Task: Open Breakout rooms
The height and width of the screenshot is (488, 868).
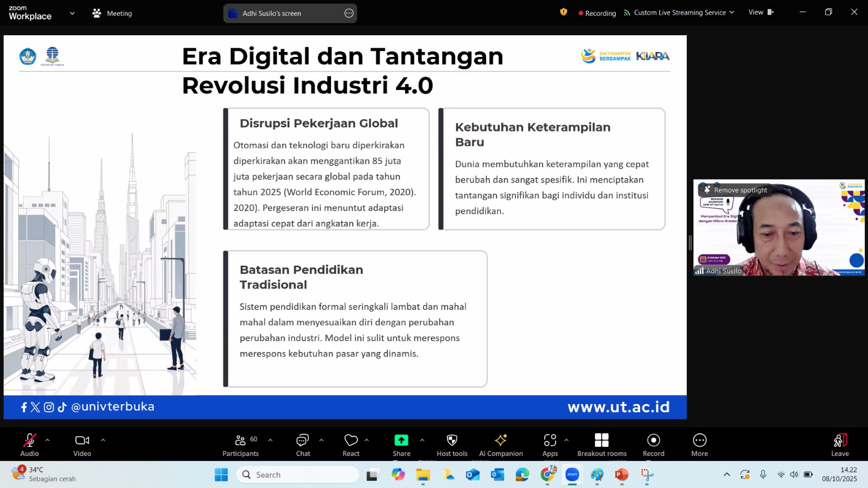Action: tap(602, 440)
